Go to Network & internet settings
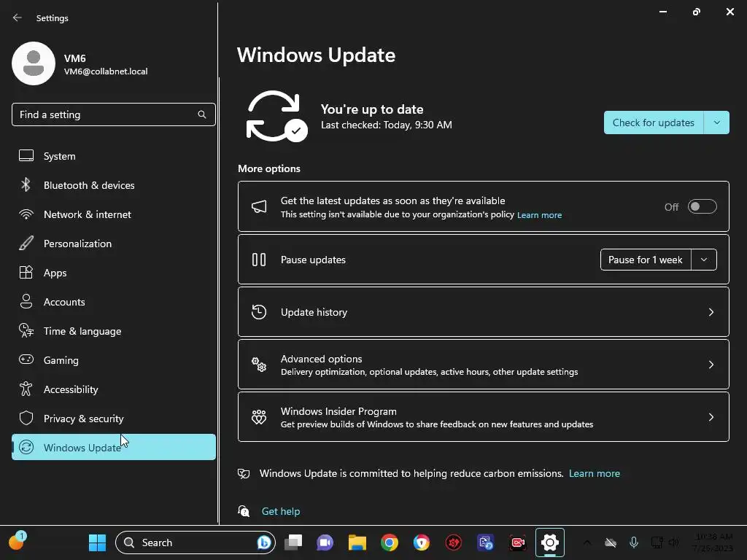Screen dimensions: 747x560 (x=113, y=214)
